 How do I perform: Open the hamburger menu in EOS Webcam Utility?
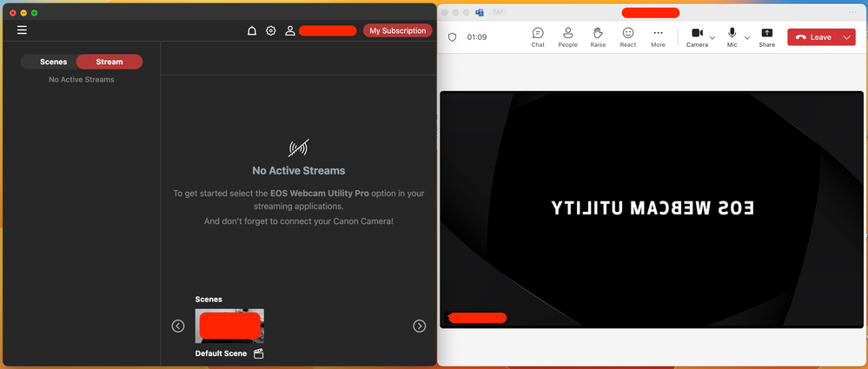(x=22, y=30)
